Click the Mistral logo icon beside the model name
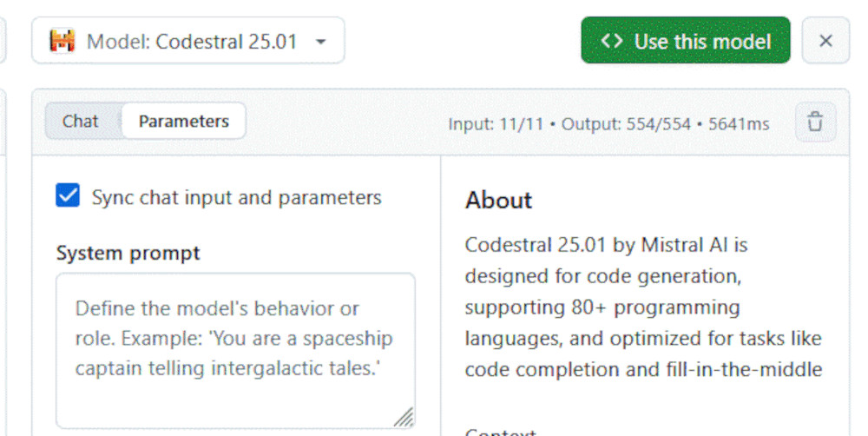 click(x=62, y=41)
